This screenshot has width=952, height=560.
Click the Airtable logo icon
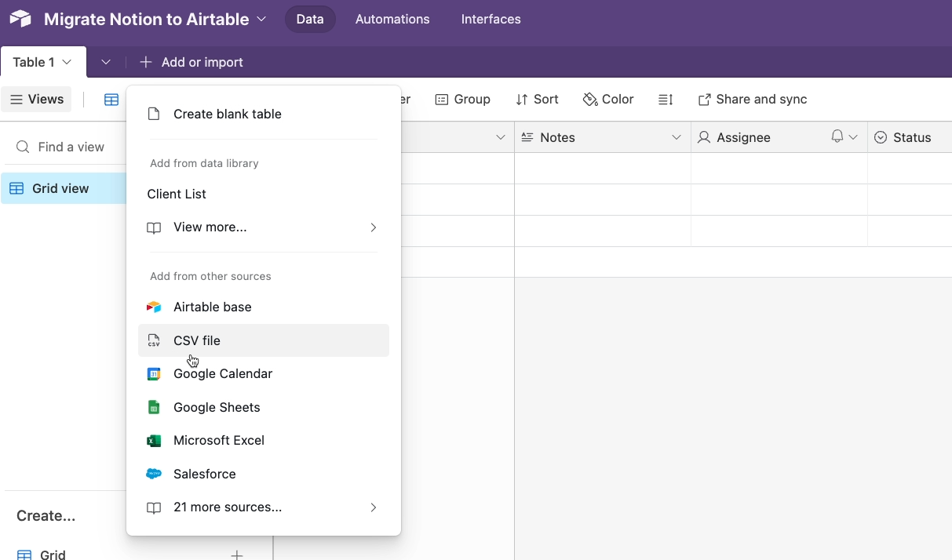point(20,19)
